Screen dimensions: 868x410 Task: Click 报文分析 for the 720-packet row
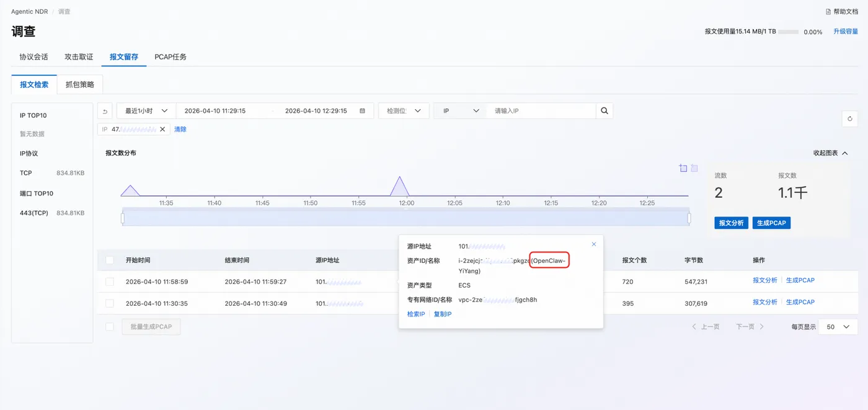(765, 280)
